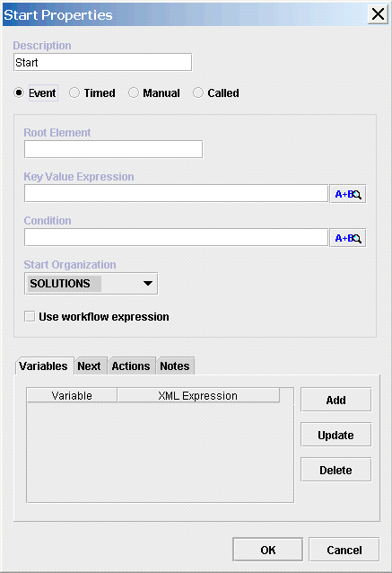The width and height of the screenshot is (392, 573).
Task: Expand the Start Organization dropdown arrow
Action: pyautogui.click(x=148, y=284)
